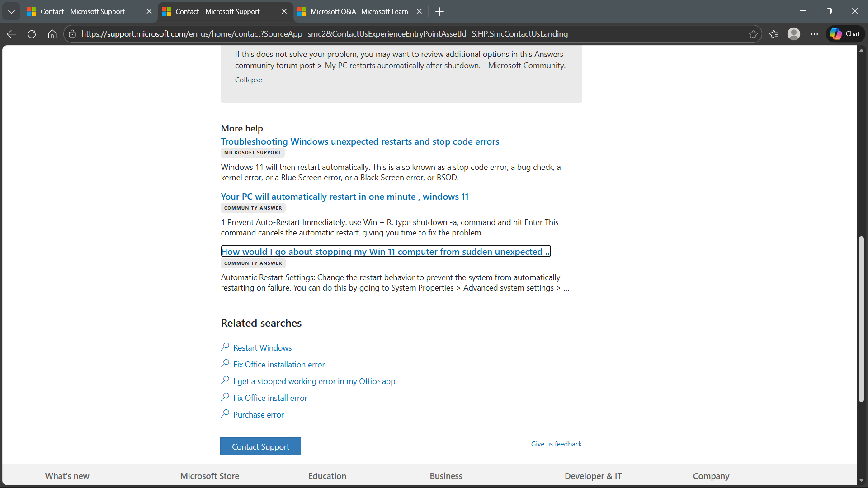This screenshot has height=488, width=868.
Task: Click Give us feedback link
Action: (x=556, y=444)
